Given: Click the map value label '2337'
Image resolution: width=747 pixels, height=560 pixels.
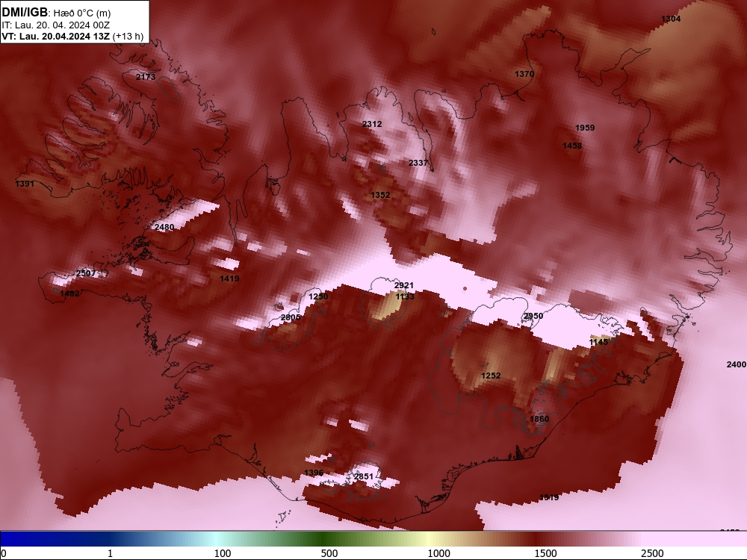Looking at the screenshot, I should point(418,163).
